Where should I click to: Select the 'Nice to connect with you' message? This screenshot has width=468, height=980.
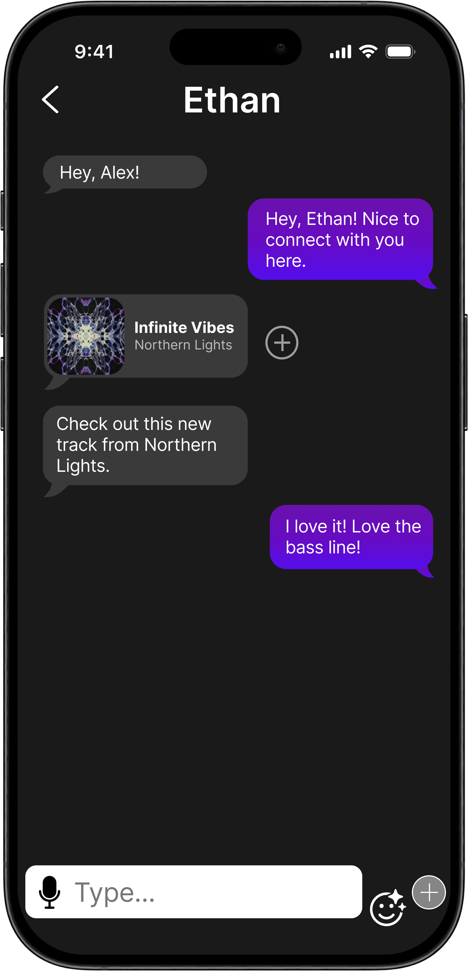point(340,239)
